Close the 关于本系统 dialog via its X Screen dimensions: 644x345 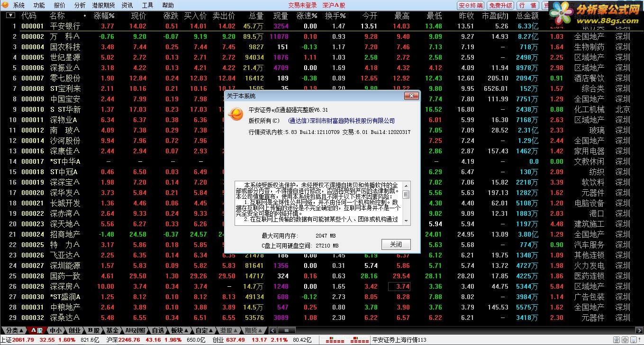pyautogui.click(x=410, y=96)
